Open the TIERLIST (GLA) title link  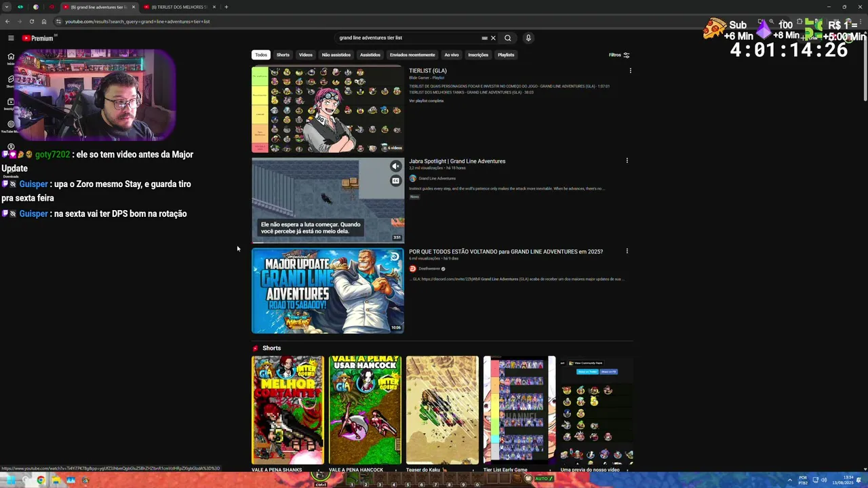[428, 70]
